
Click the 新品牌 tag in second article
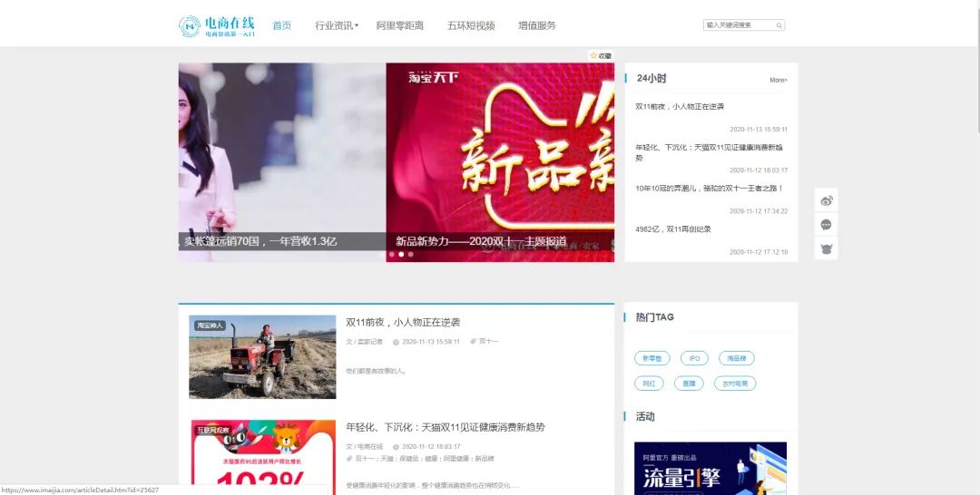(485, 459)
